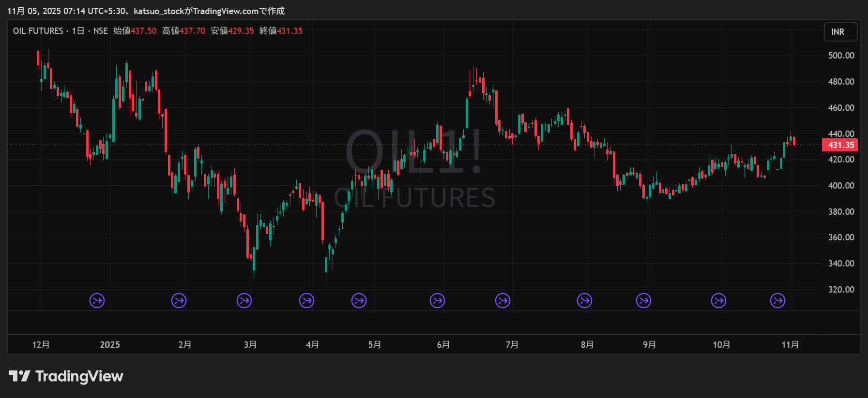868x398 pixels.
Task: Click the 500.00 level on price axis
Action: click(x=841, y=56)
